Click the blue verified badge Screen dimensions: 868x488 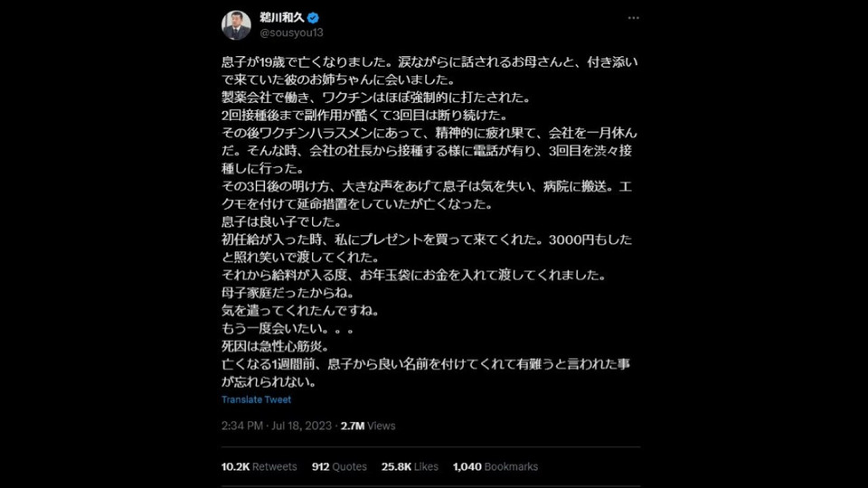[x=314, y=18]
